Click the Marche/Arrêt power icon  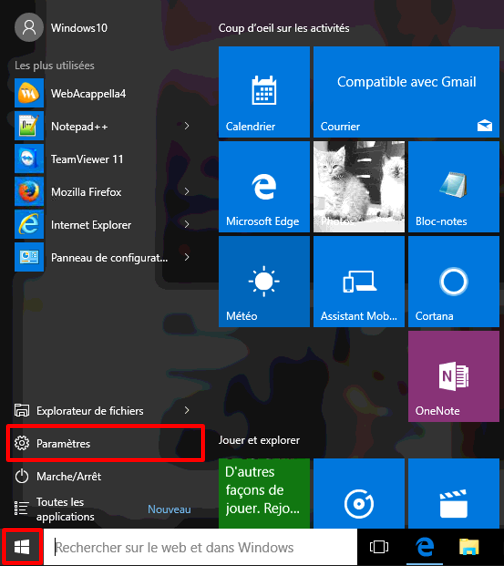[22, 476]
